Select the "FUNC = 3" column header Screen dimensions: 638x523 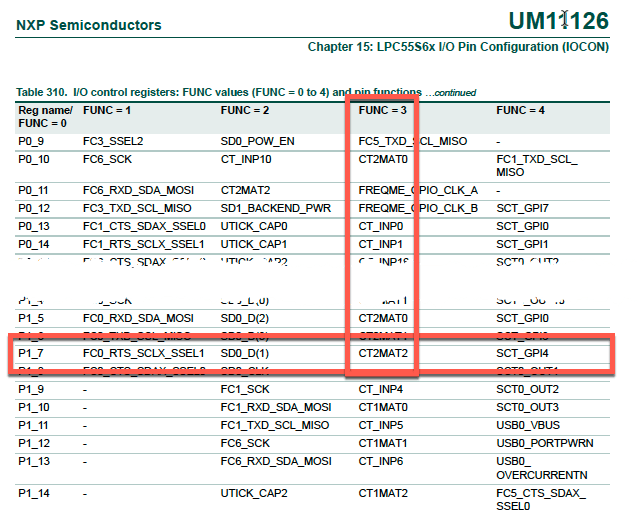tap(383, 109)
